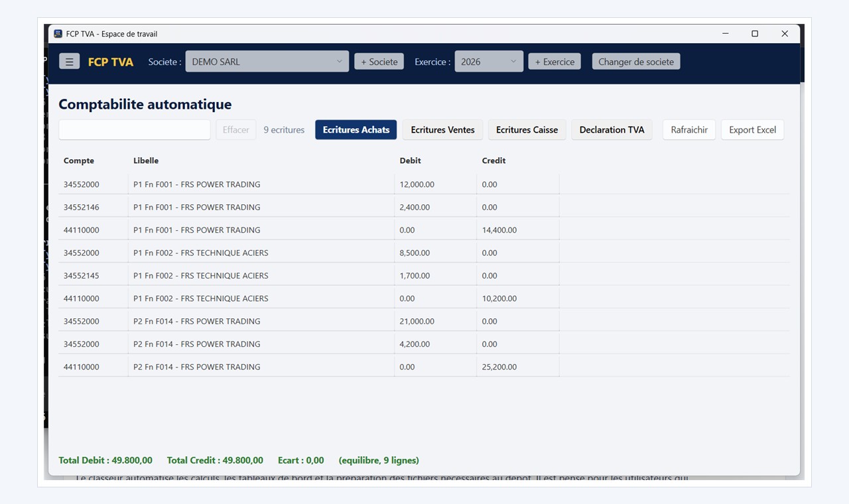849x504 pixels.
Task: Maximize the FCP TVA window
Action: tap(755, 34)
